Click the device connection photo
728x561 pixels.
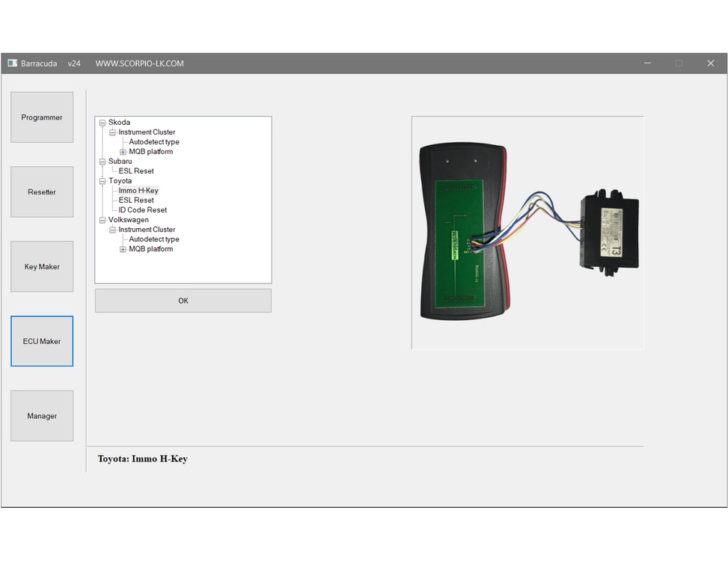coord(527,233)
